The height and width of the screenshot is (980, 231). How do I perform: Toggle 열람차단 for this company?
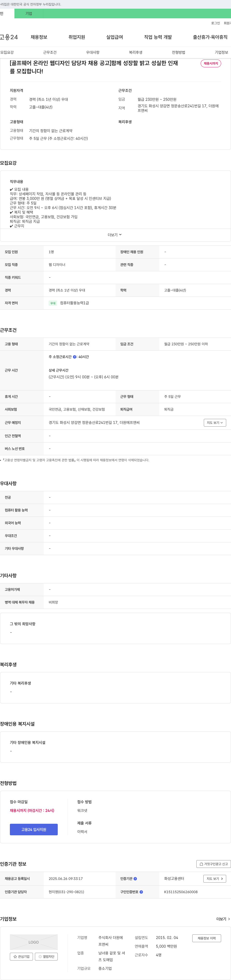[x=46, y=956]
